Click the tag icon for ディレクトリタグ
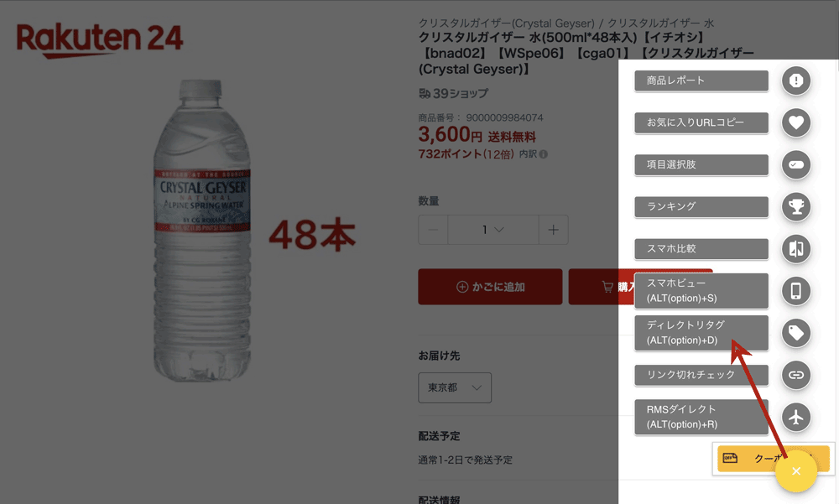Screen dimensions: 839x504 click(x=795, y=333)
